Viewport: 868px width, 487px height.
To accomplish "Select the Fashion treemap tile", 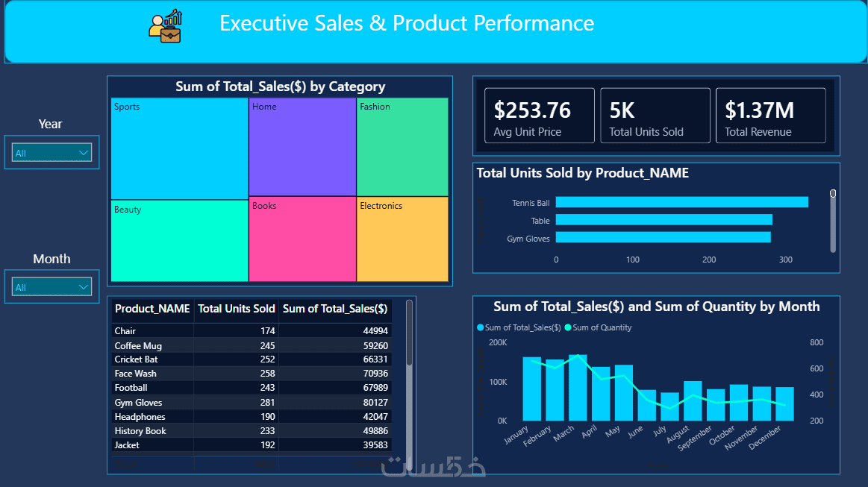I will click(x=402, y=147).
